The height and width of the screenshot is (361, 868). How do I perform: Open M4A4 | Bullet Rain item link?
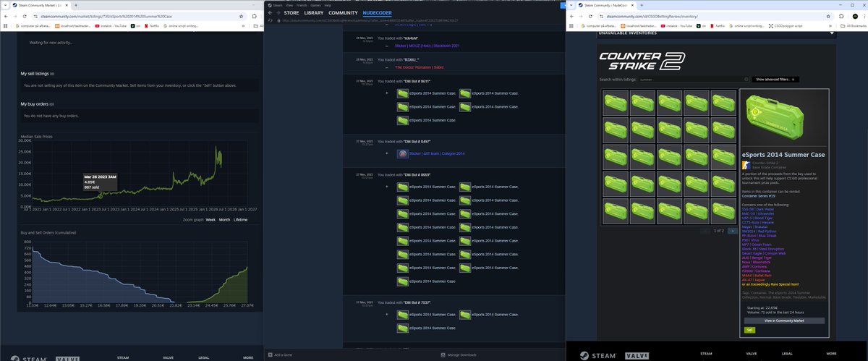(x=757, y=276)
